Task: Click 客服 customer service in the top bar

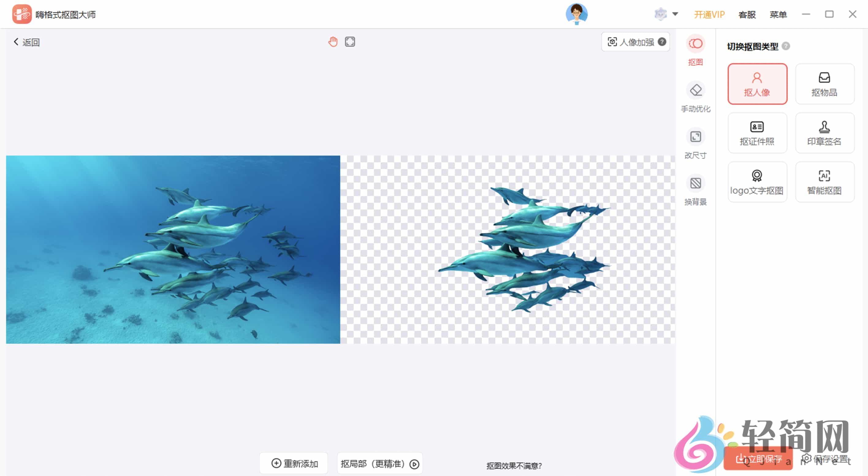Action: pyautogui.click(x=747, y=14)
